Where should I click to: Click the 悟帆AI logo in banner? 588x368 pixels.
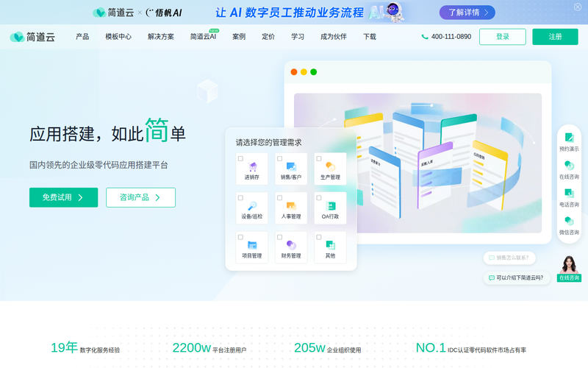(x=163, y=13)
